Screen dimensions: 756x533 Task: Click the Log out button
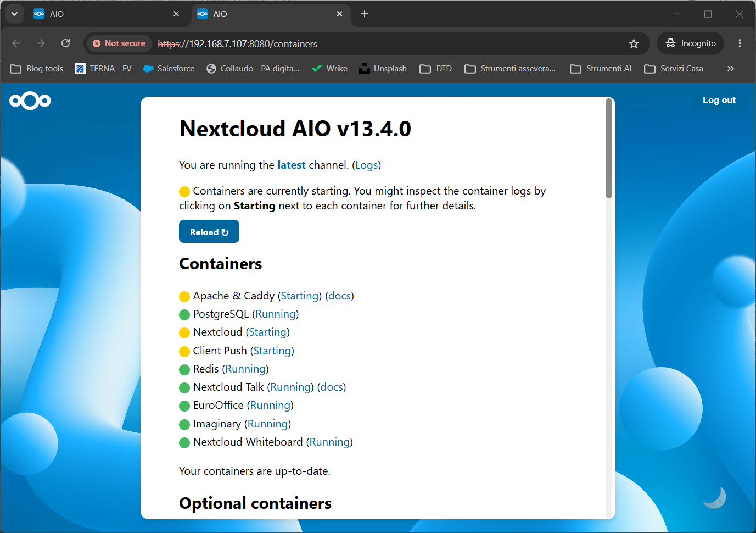tap(719, 100)
